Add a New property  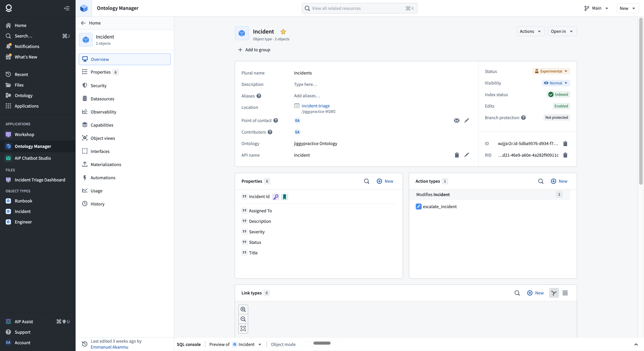tap(385, 181)
